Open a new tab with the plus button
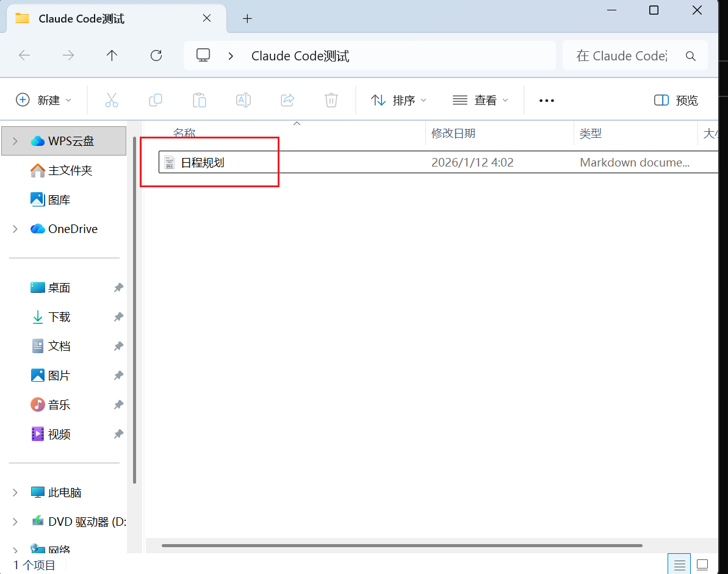Image resolution: width=728 pixels, height=574 pixels. [x=247, y=19]
